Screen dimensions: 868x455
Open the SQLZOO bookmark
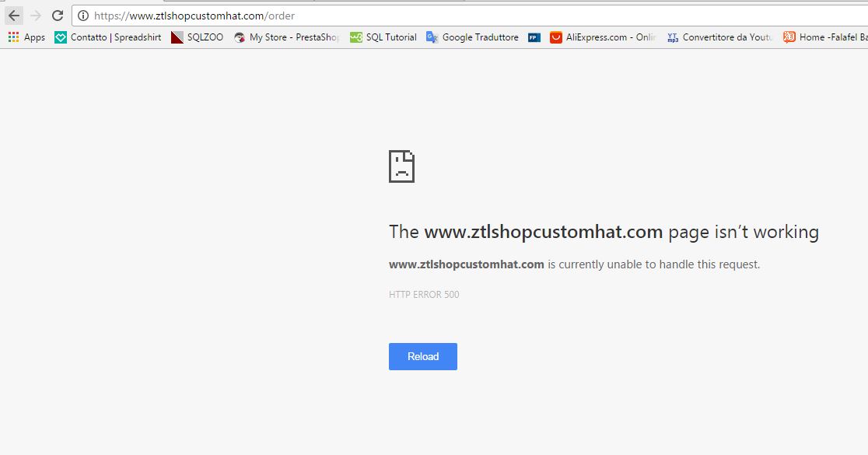click(x=197, y=37)
